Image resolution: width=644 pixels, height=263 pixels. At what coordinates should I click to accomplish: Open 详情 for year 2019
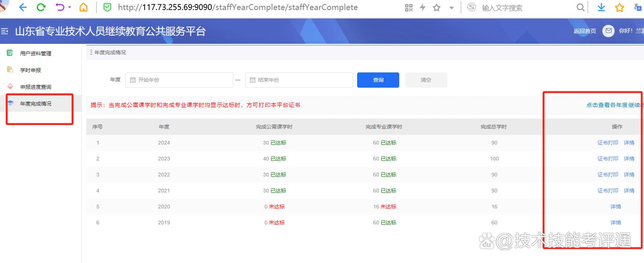pos(616,223)
